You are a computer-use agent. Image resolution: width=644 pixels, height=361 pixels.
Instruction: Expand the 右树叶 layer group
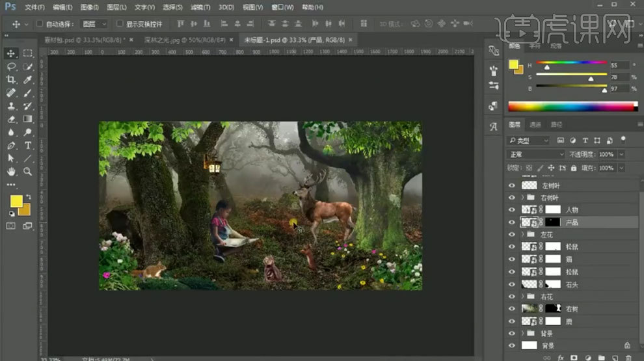[523, 198]
